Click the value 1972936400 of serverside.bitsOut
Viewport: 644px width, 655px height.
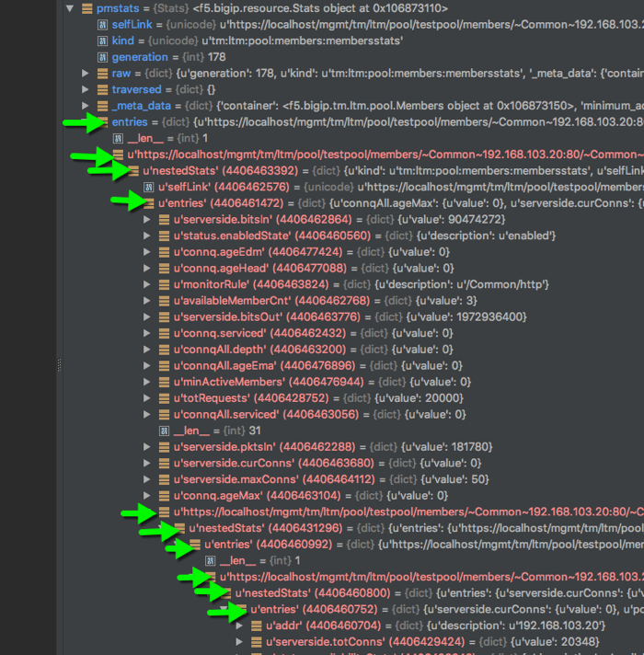point(489,317)
